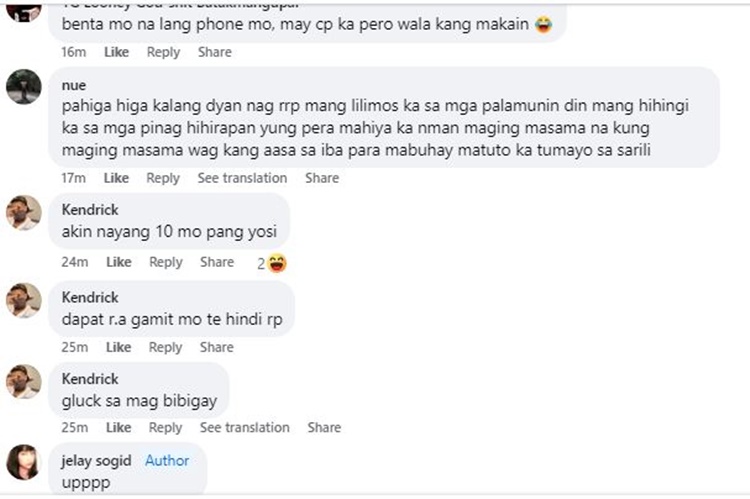Image resolution: width=750 pixels, height=499 pixels.
Task: Open the nue username link
Action: (74, 85)
